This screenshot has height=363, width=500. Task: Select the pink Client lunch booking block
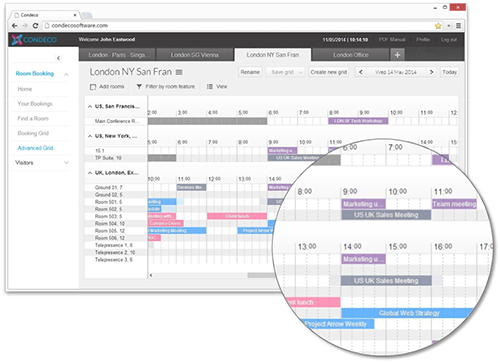tap(237, 216)
